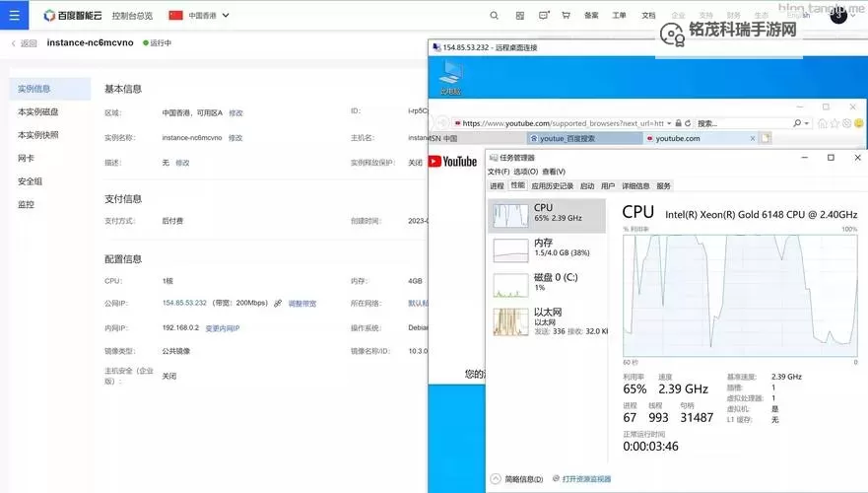The image size is (868, 493).
Task: Open IE home icon
Action: 823,123
